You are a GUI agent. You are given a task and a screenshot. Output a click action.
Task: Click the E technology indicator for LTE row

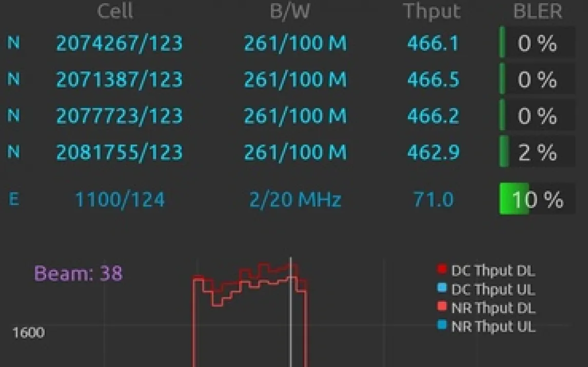14,199
